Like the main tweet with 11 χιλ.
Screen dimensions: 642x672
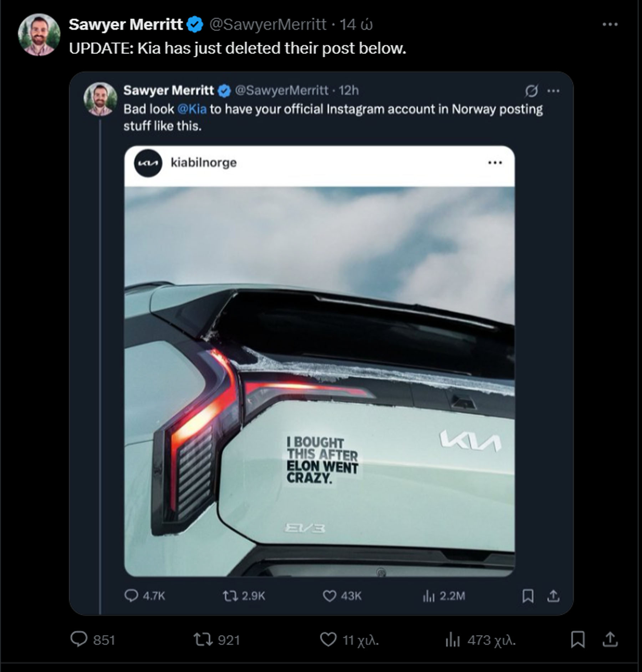click(x=328, y=639)
